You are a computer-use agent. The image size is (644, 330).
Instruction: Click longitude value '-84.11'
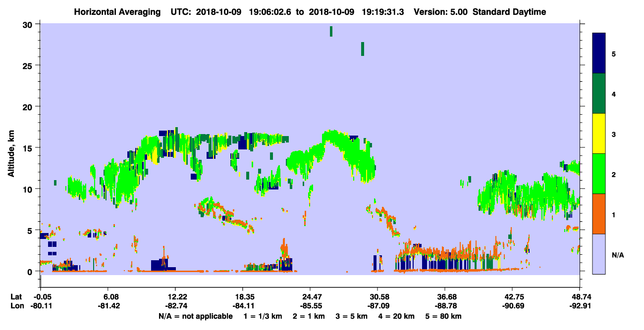tap(243, 306)
